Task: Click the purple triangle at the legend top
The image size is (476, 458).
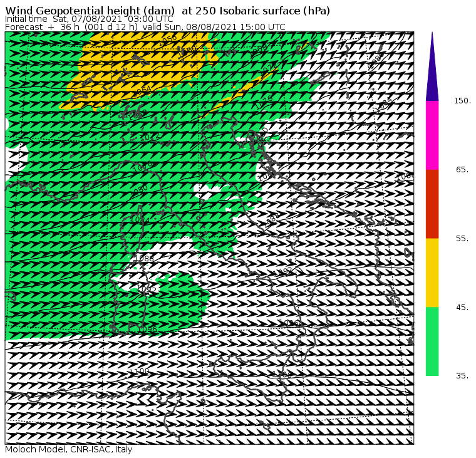Action: coord(432,67)
